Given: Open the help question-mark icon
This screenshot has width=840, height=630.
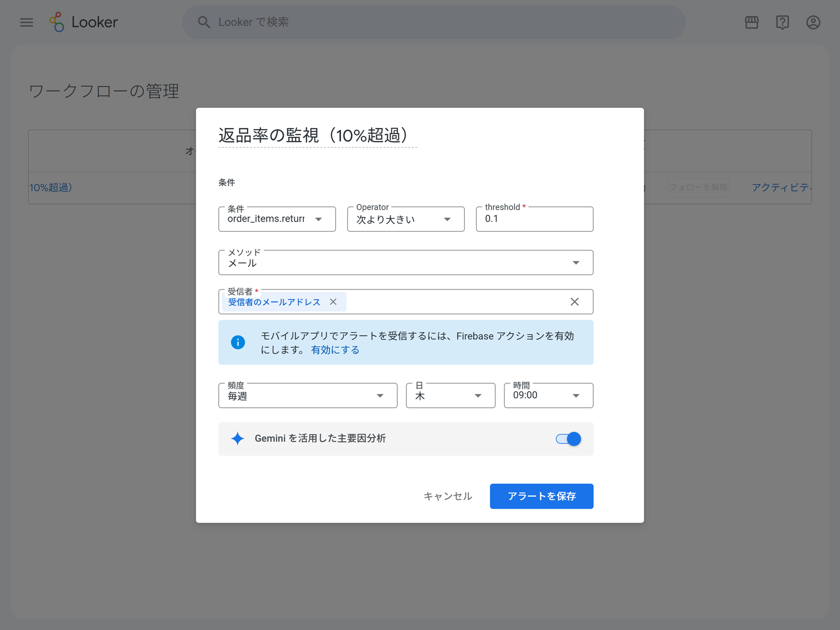Looking at the screenshot, I should pos(782,22).
